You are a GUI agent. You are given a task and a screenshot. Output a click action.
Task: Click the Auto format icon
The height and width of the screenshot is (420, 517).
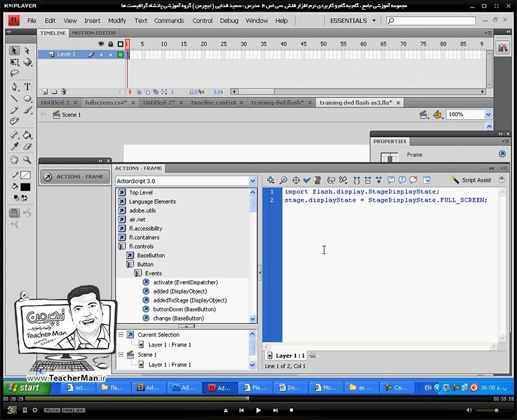click(317, 180)
